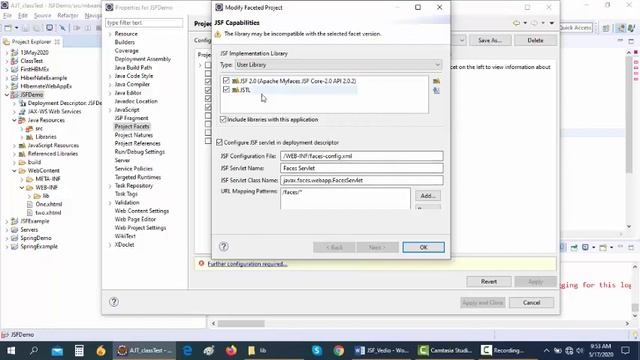Screen dimensions: 640x360
Task: Click Properties window help icon
Action: click(x=114, y=302)
